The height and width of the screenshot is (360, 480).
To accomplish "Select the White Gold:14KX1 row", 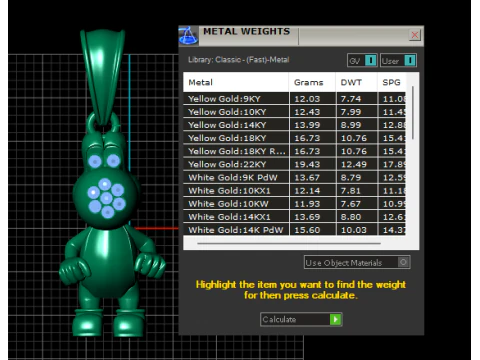I will [294, 217].
